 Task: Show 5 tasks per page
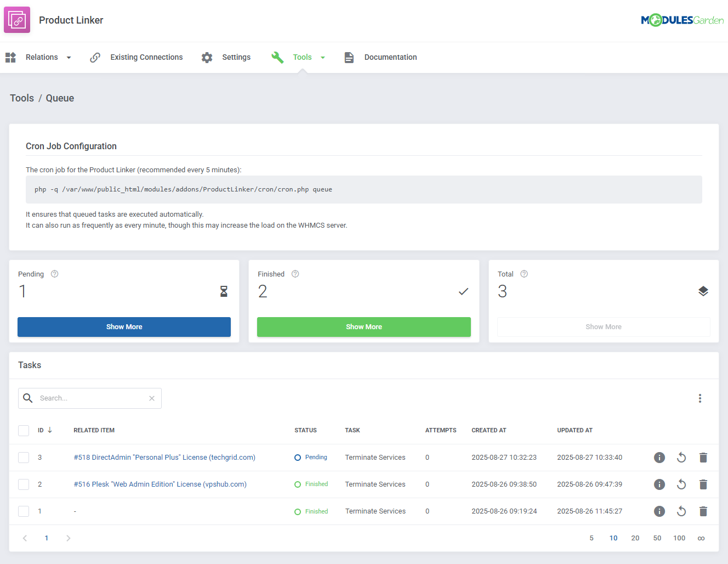591,538
